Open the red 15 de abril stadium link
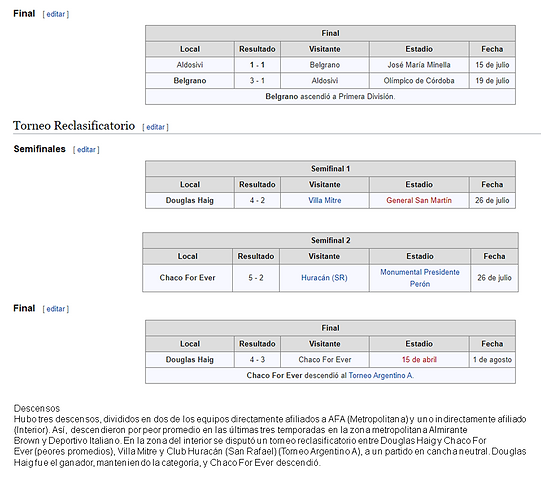The width and height of the screenshot is (541, 482). pos(419,360)
